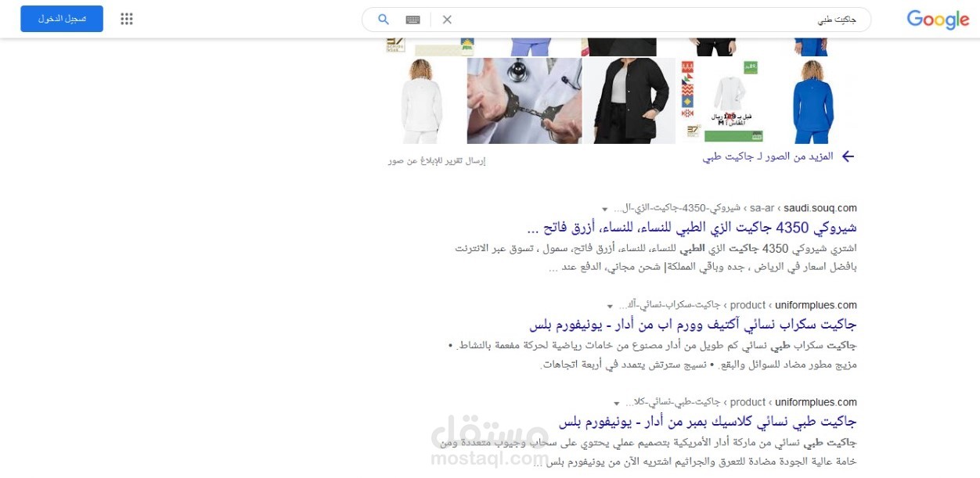Expand the dropdown arrow beside saudi.souq.com URL
The image size is (980, 478).
604,209
